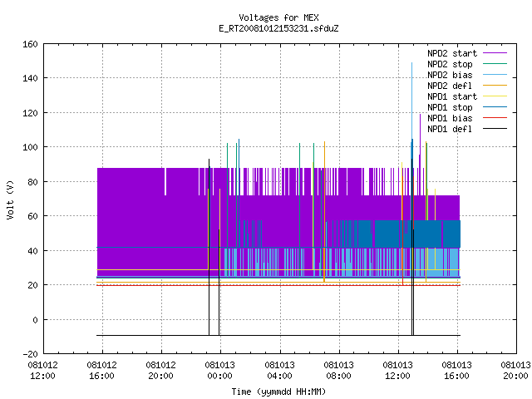Click the orange NPD2 defl legend line
The width and height of the screenshot is (532, 399).
point(495,86)
